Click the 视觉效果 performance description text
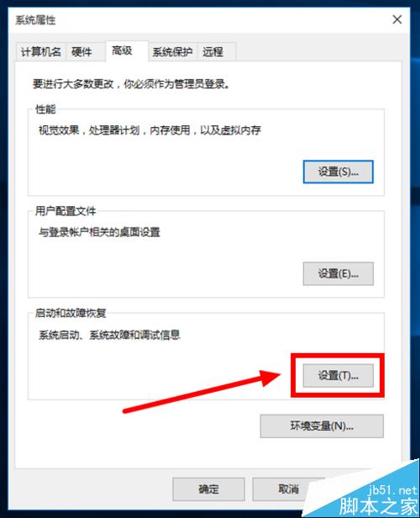Viewport: 420px width, 518px height. point(150,130)
